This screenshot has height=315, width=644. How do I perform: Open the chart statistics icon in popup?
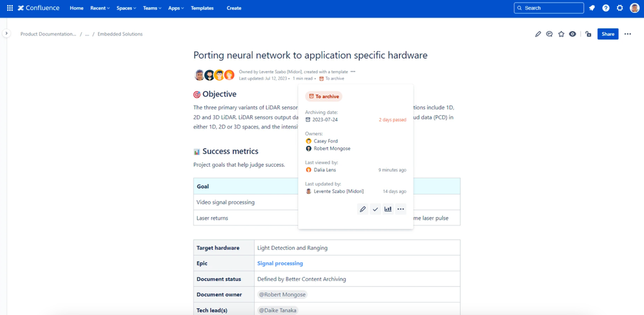point(387,209)
